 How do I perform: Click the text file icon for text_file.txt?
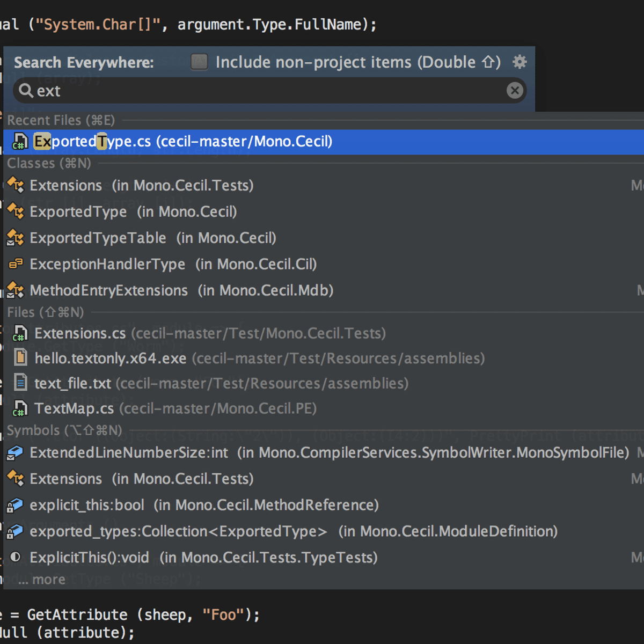[x=20, y=383]
